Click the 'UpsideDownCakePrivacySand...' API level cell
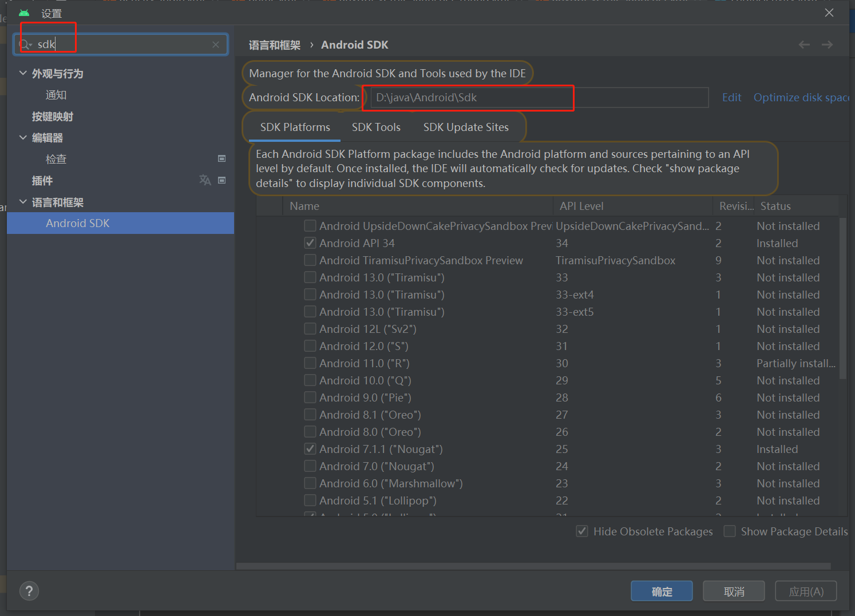The width and height of the screenshot is (855, 616). point(632,226)
